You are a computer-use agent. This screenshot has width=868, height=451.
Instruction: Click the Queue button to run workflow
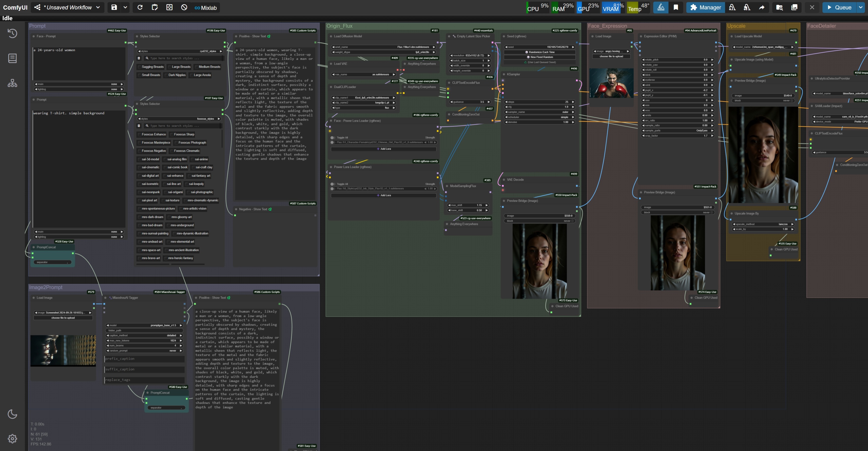(x=839, y=7)
